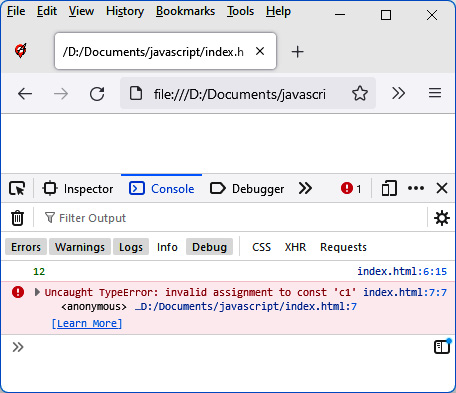Viewport: 456px width, 393px height.
Task: Maximize the browser window
Action: tap(386, 15)
